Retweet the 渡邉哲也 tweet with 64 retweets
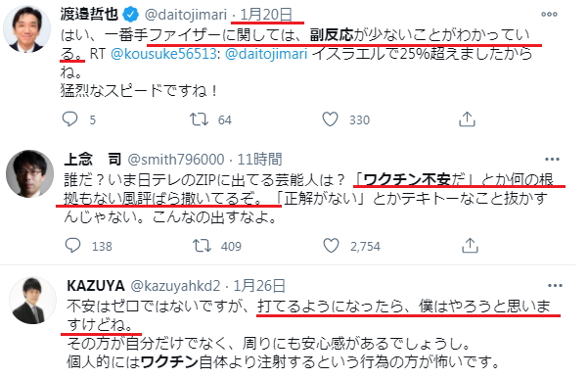588x379 pixels. (x=199, y=119)
